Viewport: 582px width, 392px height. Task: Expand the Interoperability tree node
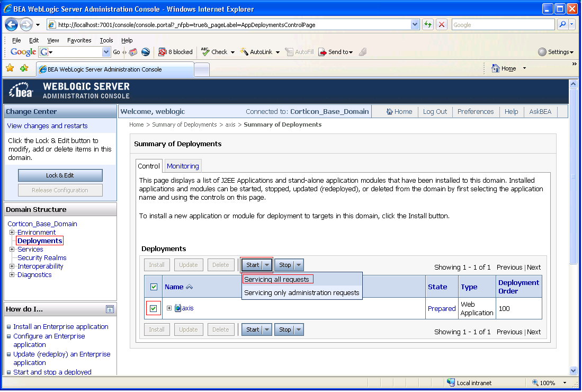click(12, 266)
